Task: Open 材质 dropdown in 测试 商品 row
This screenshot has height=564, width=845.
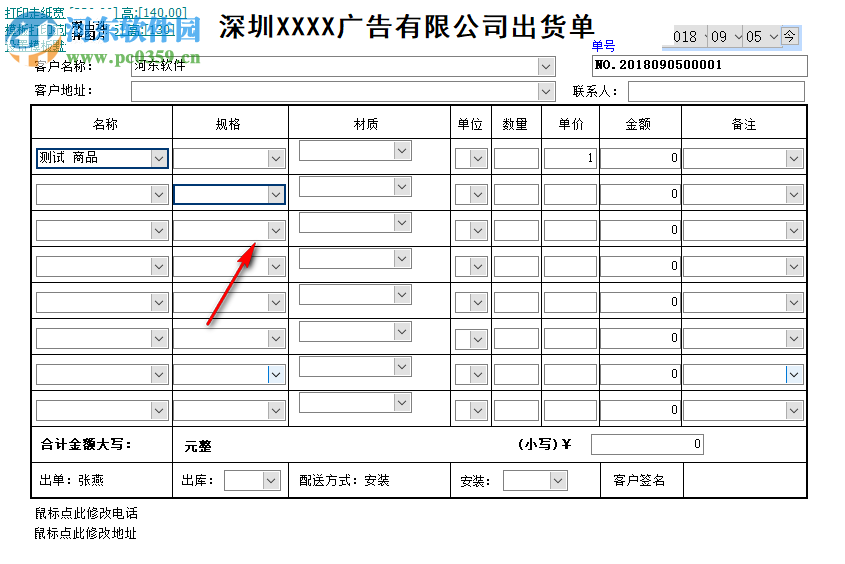Action: tap(401, 151)
